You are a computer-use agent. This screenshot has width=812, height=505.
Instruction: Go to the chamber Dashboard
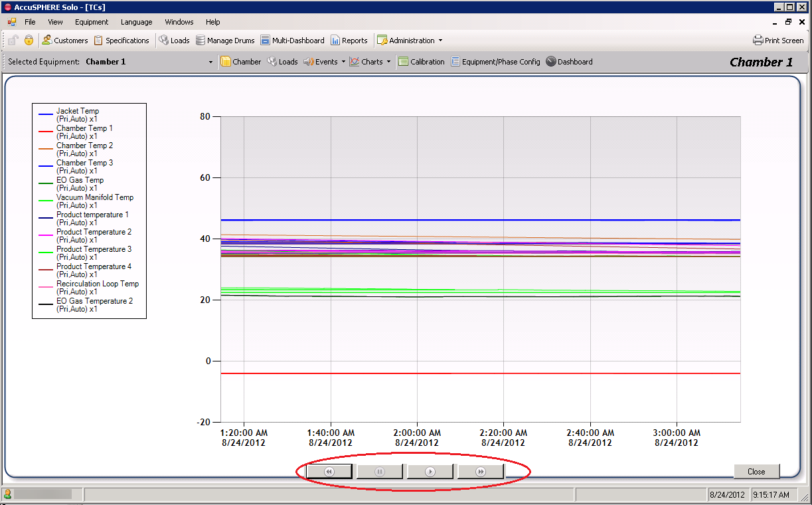(x=569, y=62)
